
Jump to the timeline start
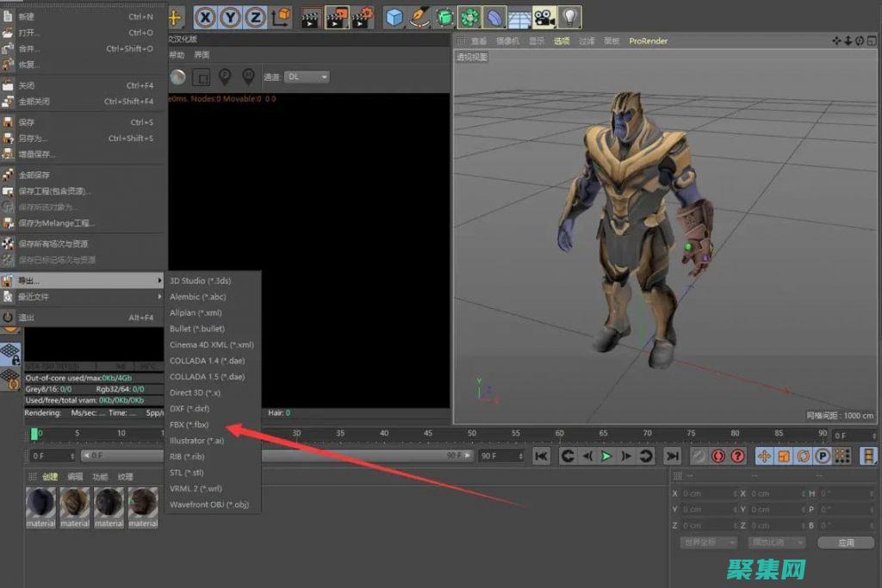pyautogui.click(x=541, y=456)
